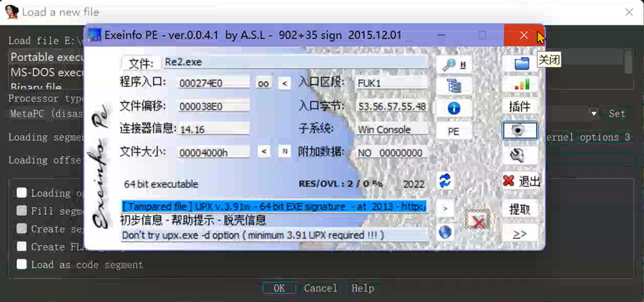Click the Re2.exe file name field

point(294,63)
